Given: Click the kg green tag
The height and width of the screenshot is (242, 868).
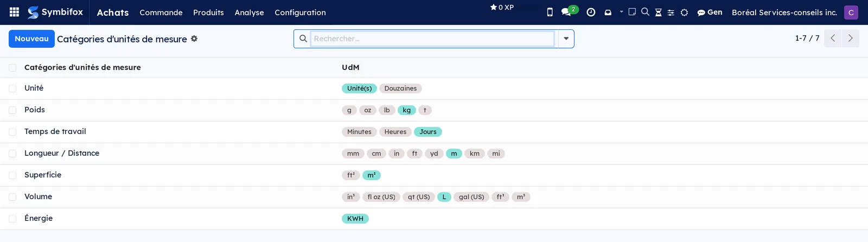Looking at the screenshot, I should [x=407, y=110].
